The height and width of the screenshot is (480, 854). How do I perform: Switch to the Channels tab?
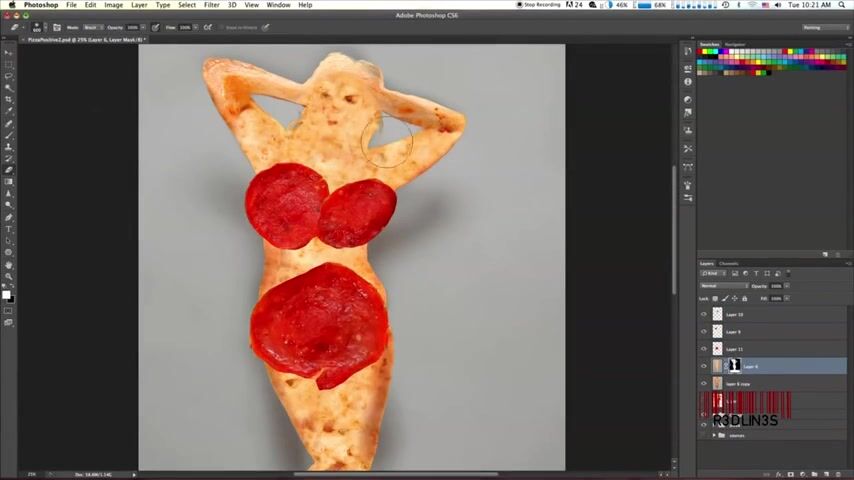[729, 264]
